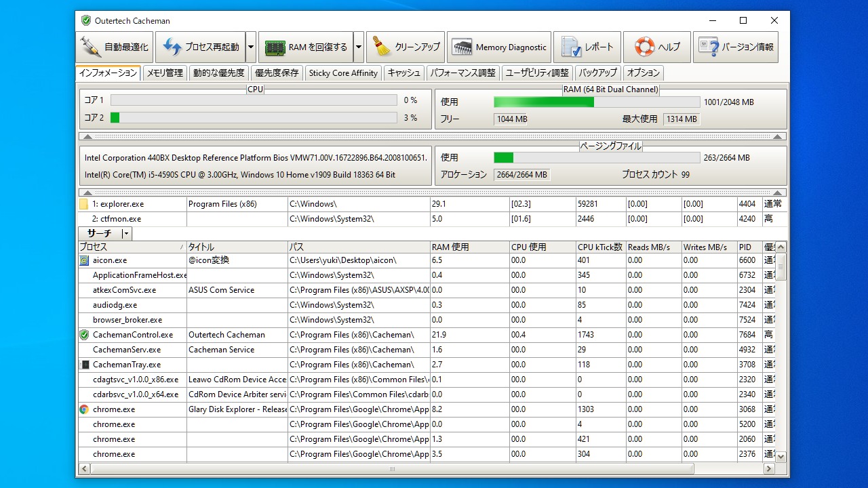Sort by Reads MB/s column header
Screen dimensions: 868x488
point(654,247)
